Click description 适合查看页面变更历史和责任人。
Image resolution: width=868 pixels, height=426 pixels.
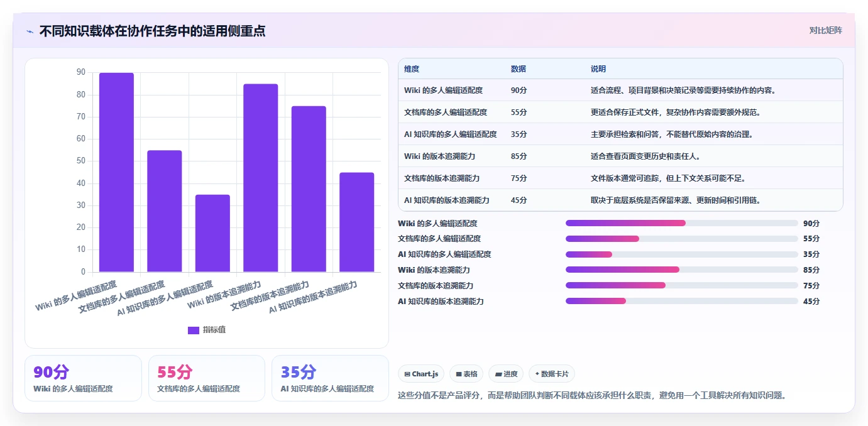[x=647, y=156]
